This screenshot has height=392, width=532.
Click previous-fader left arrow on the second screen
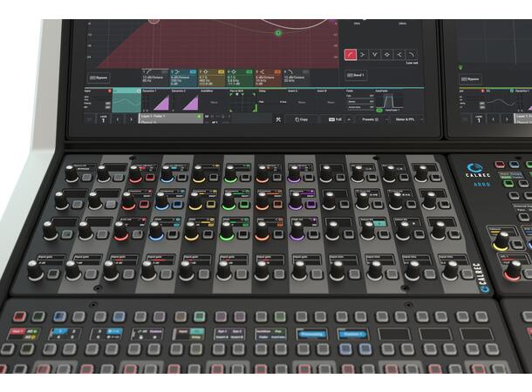(x=493, y=119)
